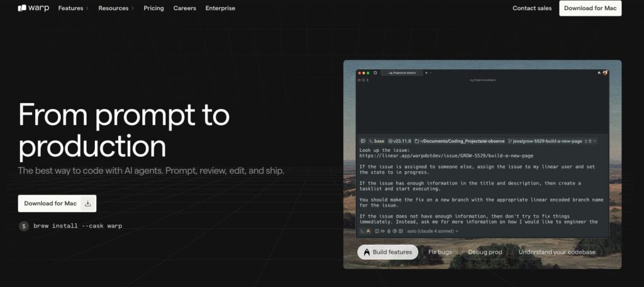Click the v23.11.0 version chip
The image size is (644, 287).
[399, 141]
